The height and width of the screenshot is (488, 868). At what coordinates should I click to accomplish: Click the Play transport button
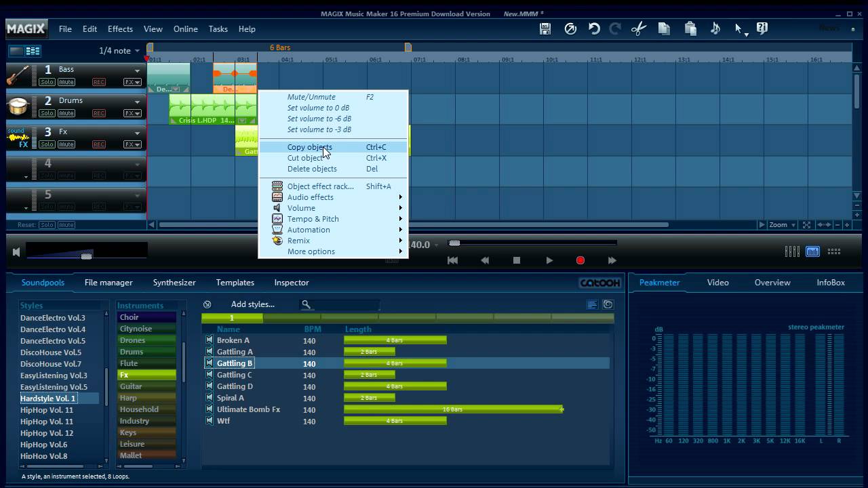coord(549,260)
